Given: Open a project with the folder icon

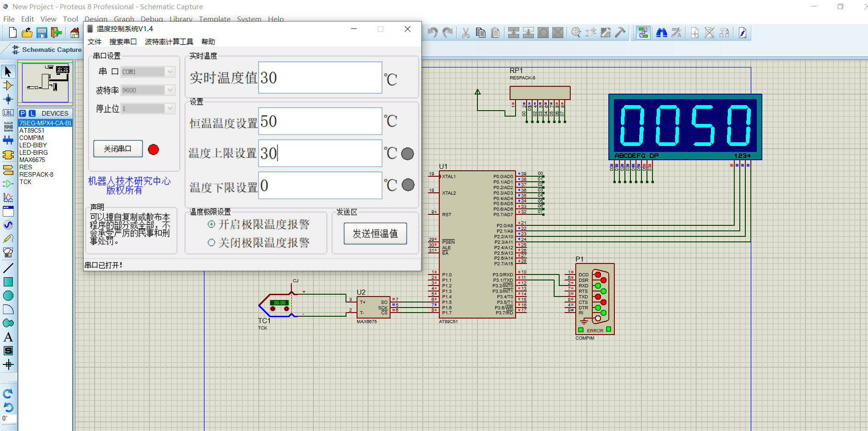Looking at the screenshot, I should pyautogui.click(x=27, y=33).
